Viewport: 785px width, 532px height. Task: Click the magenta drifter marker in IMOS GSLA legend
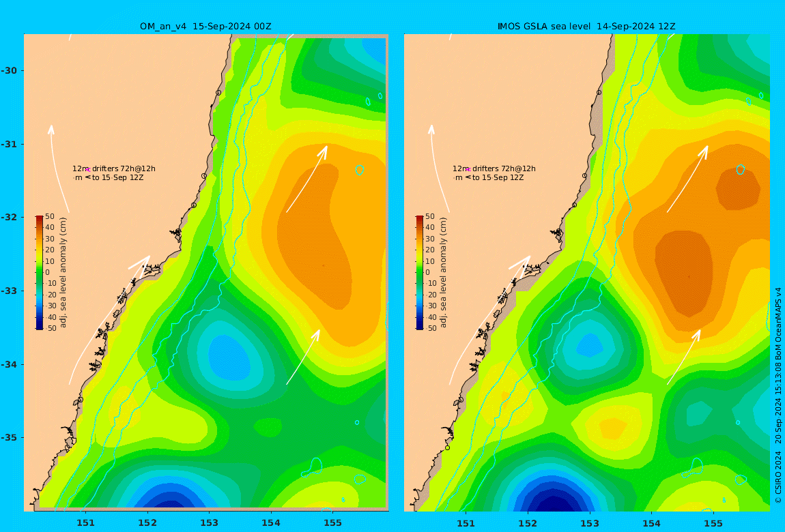[468, 170]
